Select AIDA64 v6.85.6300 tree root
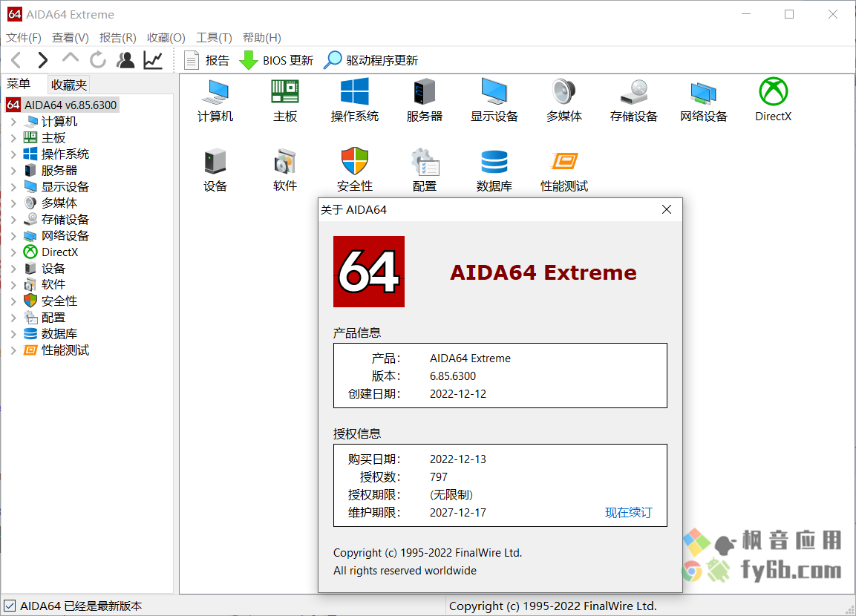Image resolution: width=856 pixels, height=616 pixels. tap(62, 105)
